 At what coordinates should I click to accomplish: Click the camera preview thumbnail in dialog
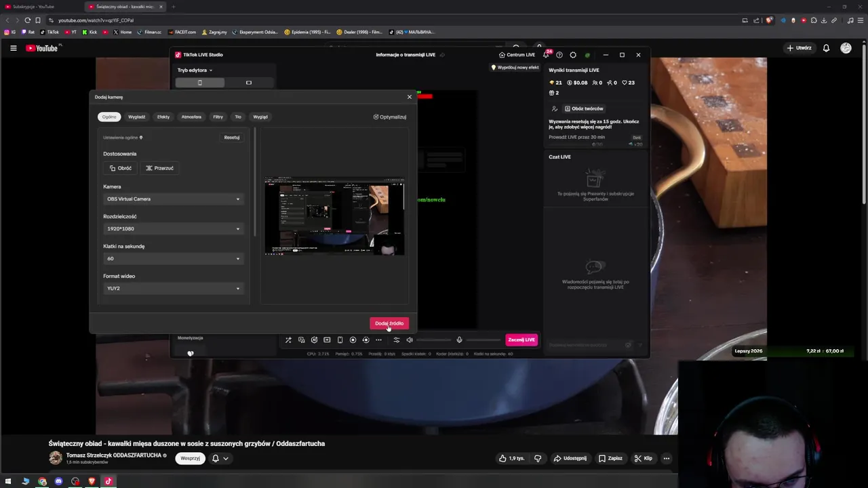point(334,216)
